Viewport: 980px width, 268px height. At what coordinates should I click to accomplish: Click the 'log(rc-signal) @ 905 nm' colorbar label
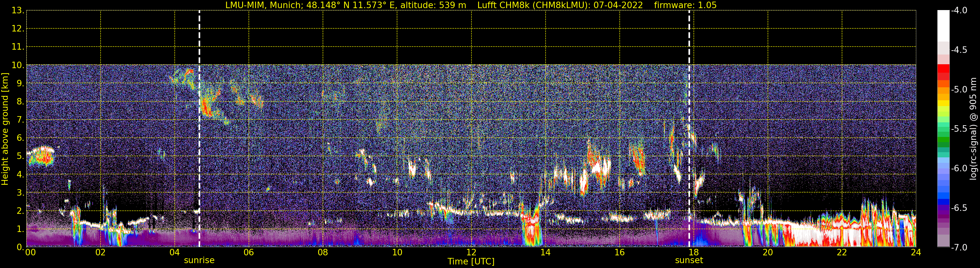coord(973,129)
